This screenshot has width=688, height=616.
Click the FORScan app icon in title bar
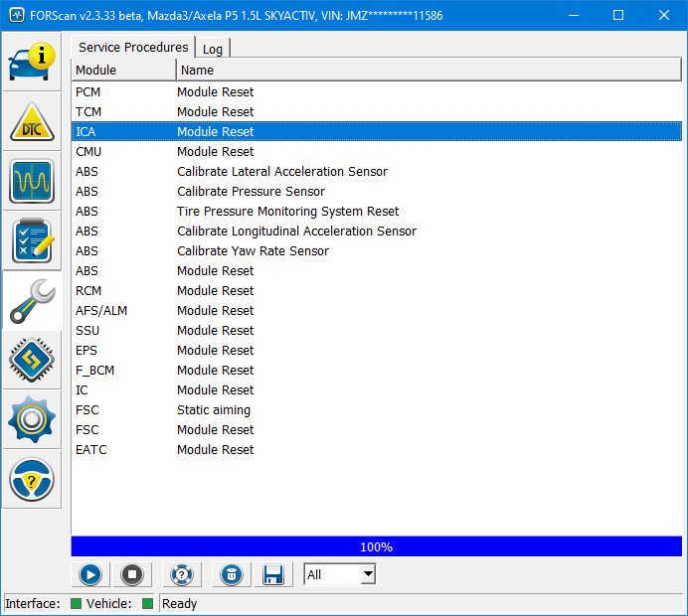[x=17, y=15]
